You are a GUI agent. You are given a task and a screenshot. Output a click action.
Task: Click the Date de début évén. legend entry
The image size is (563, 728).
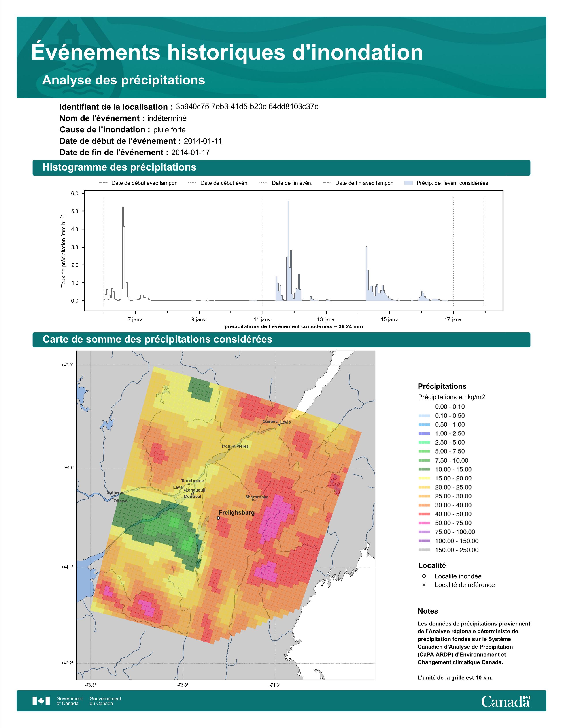(x=218, y=183)
